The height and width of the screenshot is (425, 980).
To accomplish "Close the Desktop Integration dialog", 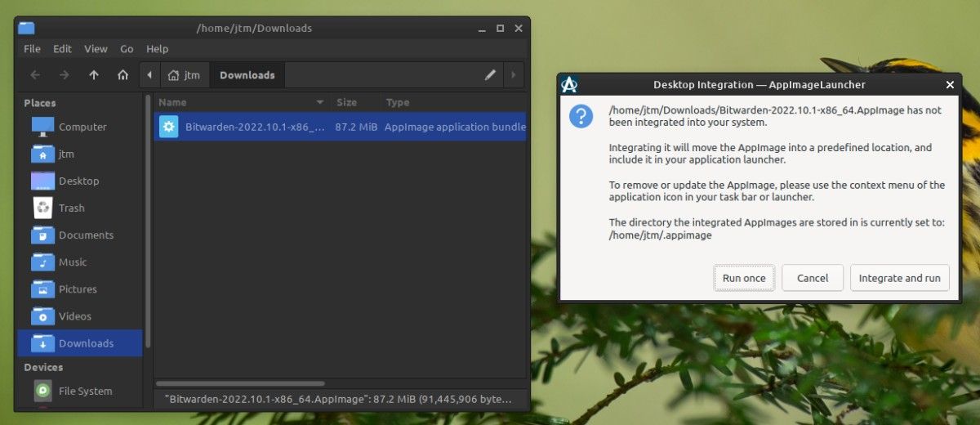I will [x=950, y=85].
